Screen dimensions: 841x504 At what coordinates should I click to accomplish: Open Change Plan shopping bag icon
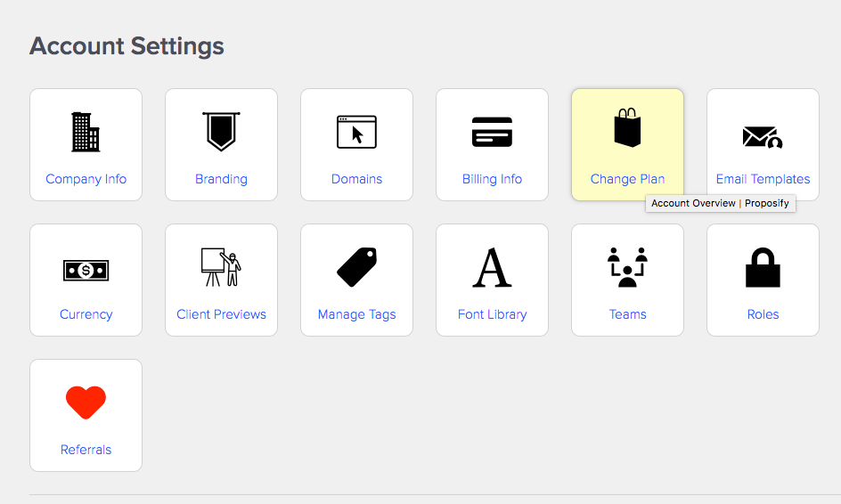[x=627, y=127]
